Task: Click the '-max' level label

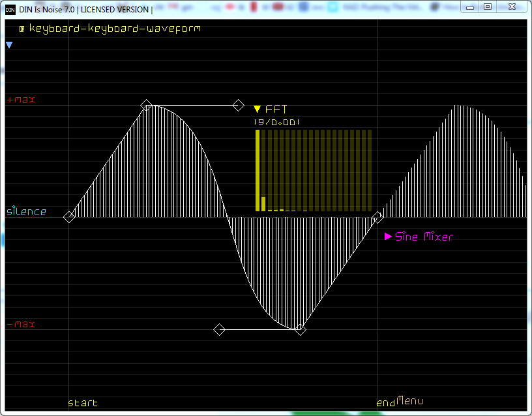Action: (x=21, y=324)
